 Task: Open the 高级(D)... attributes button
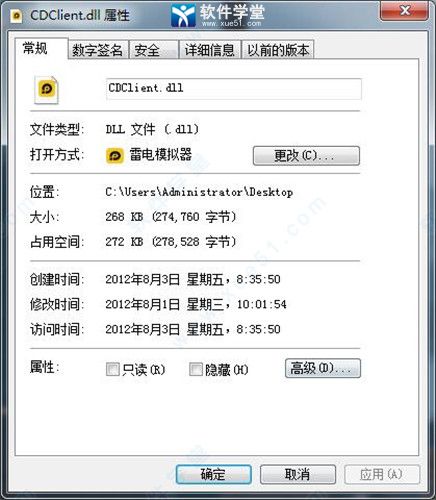(x=323, y=368)
